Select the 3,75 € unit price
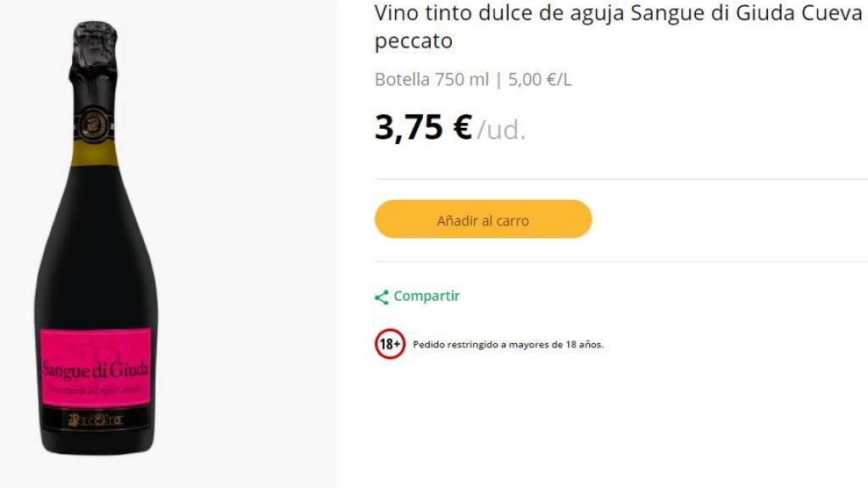 [x=421, y=127]
